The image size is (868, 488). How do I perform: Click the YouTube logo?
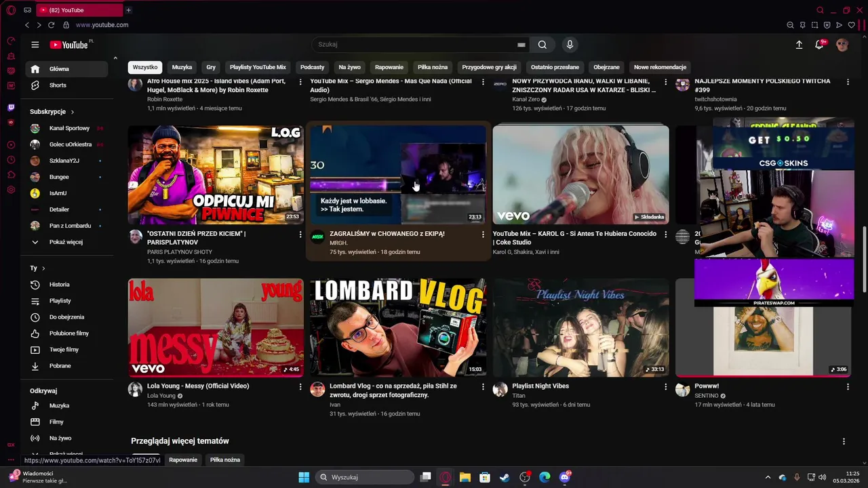(71, 45)
